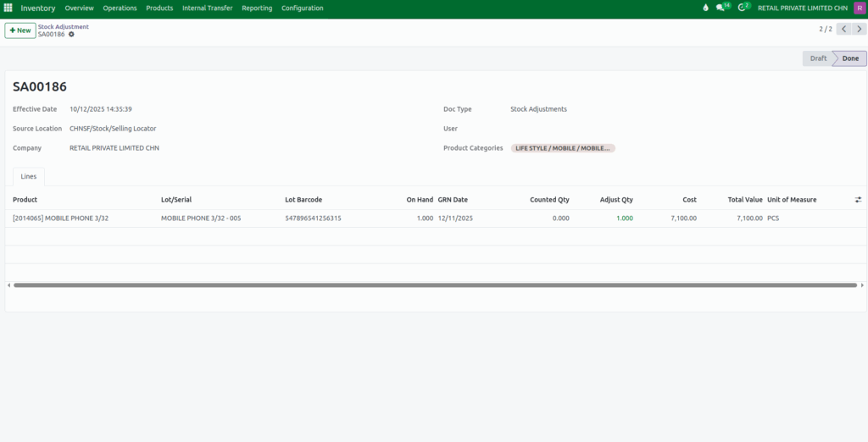Open the apps grid home menu
Image resolution: width=868 pixels, height=442 pixels.
tap(8, 8)
